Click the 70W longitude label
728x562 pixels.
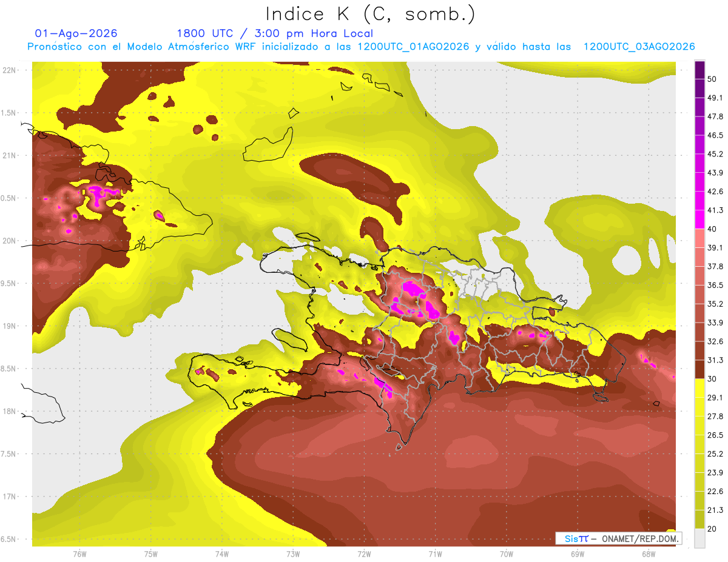tap(507, 554)
